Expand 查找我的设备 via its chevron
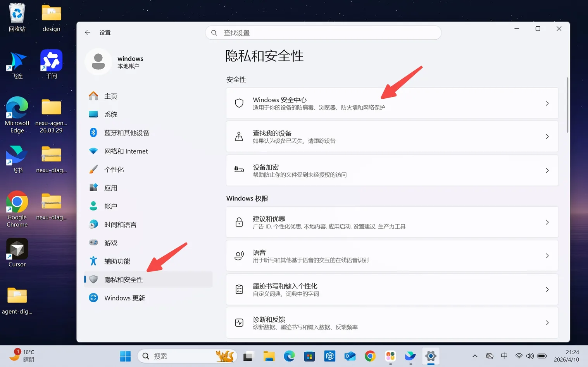 click(x=547, y=137)
